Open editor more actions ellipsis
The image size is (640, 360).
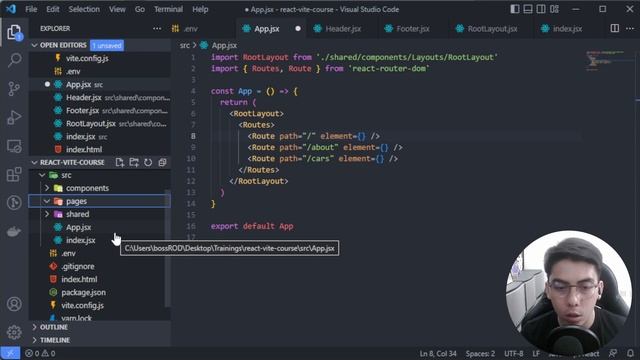click(x=630, y=28)
